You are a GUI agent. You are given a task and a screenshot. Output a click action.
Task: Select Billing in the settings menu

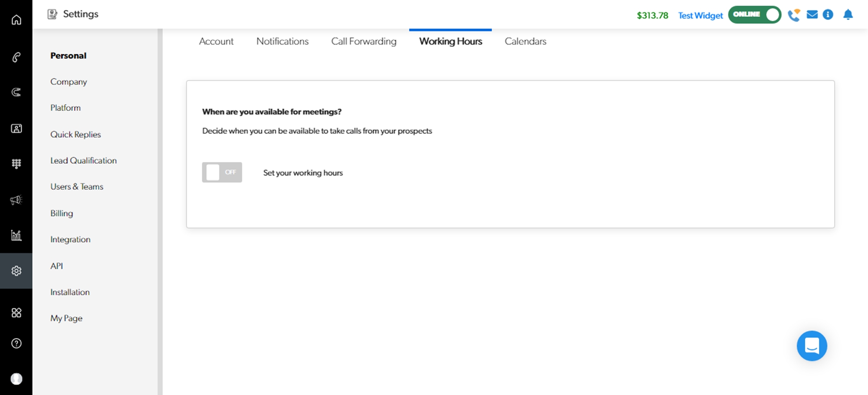click(x=62, y=213)
